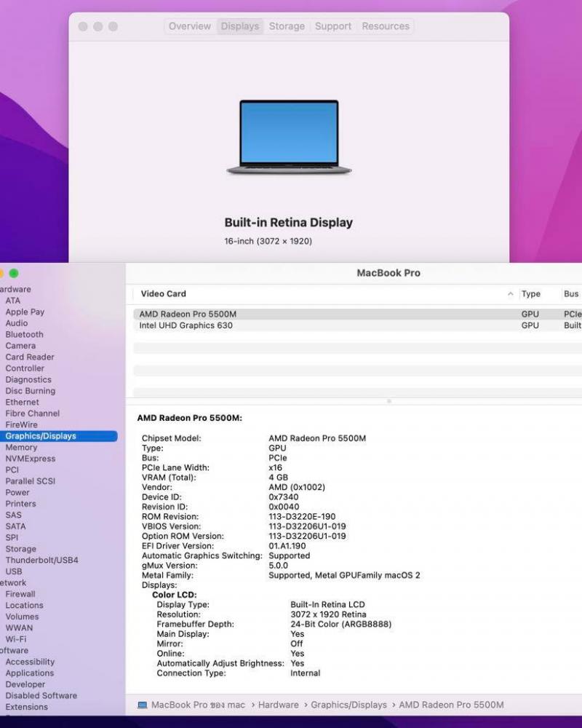Click the green zoom button of System Information
This screenshot has height=728, width=582.
(x=14, y=274)
